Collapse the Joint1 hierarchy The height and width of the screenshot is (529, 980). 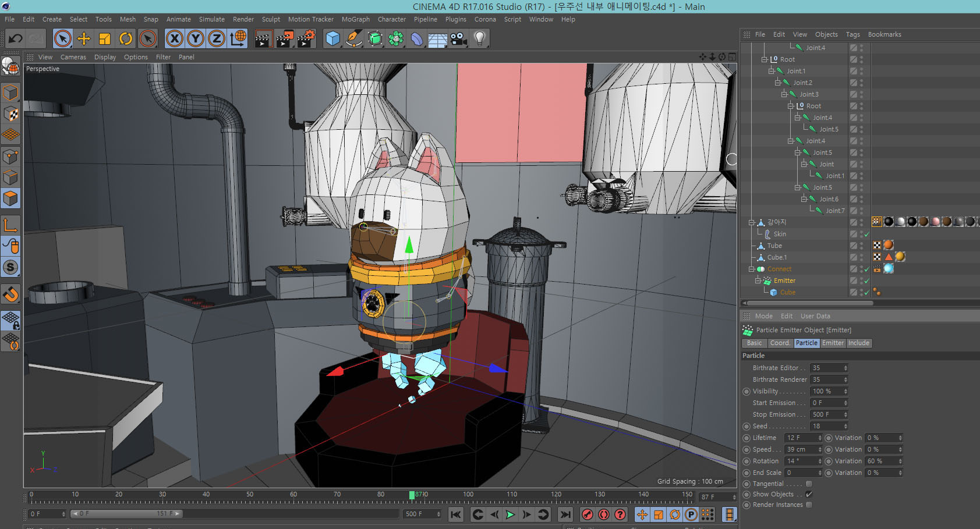(771, 71)
